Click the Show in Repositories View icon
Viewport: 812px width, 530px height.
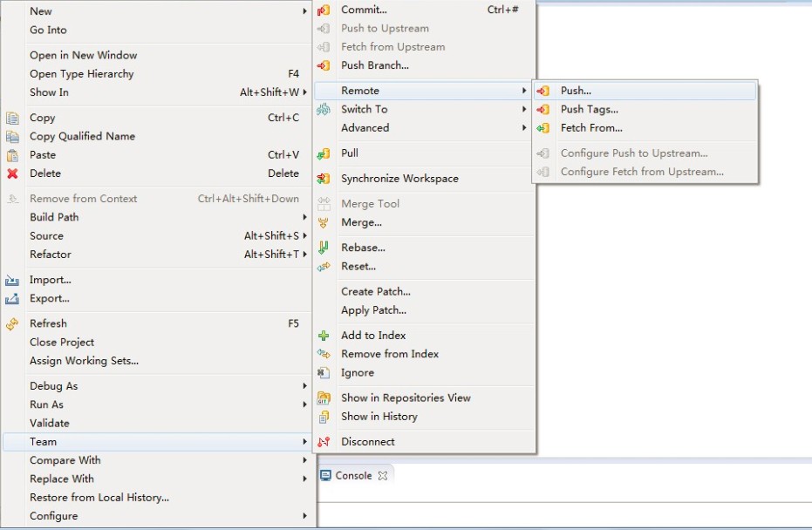tap(324, 398)
